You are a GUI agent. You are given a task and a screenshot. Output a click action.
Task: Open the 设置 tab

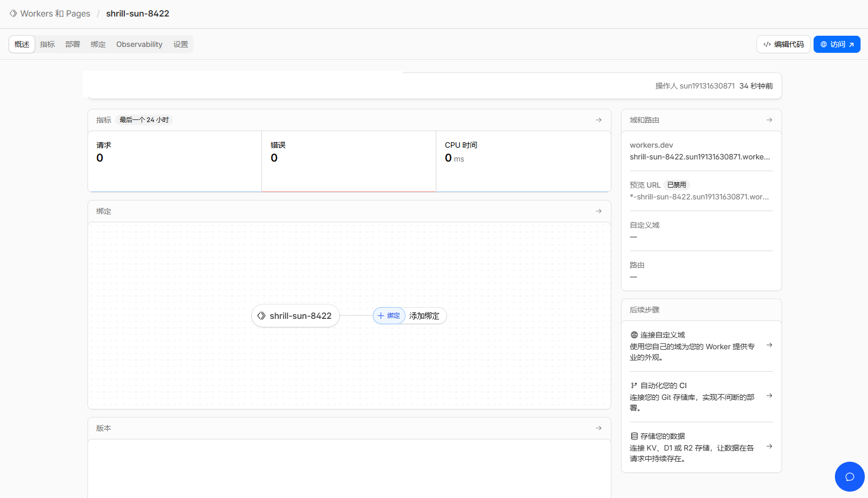180,44
